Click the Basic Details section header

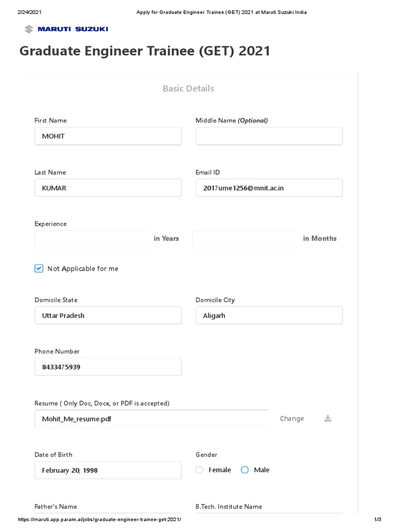coord(188,88)
